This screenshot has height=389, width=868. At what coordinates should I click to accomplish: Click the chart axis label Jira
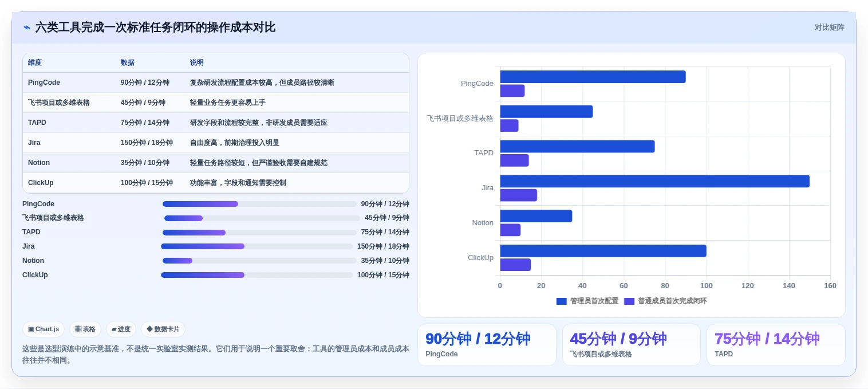(487, 188)
